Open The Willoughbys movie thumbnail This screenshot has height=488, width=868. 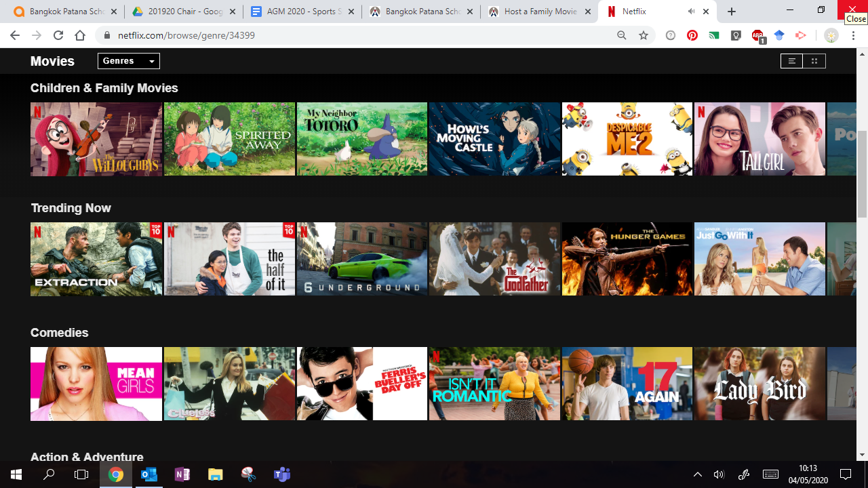[x=96, y=139]
